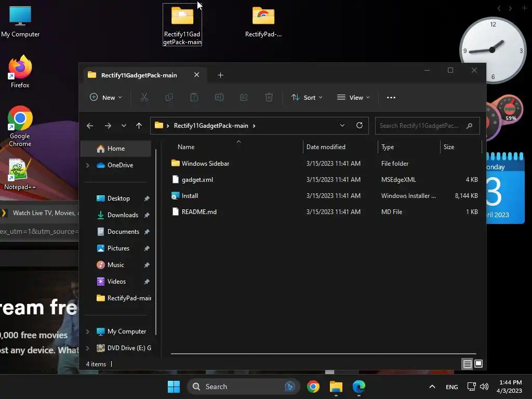Open Windows Start button

(x=174, y=387)
